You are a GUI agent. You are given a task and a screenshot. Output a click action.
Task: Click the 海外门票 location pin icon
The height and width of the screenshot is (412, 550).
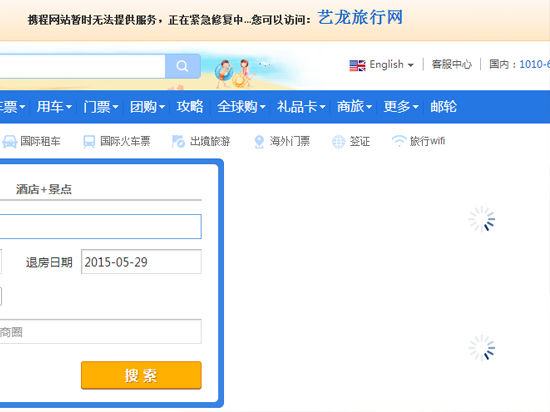click(259, 142)
